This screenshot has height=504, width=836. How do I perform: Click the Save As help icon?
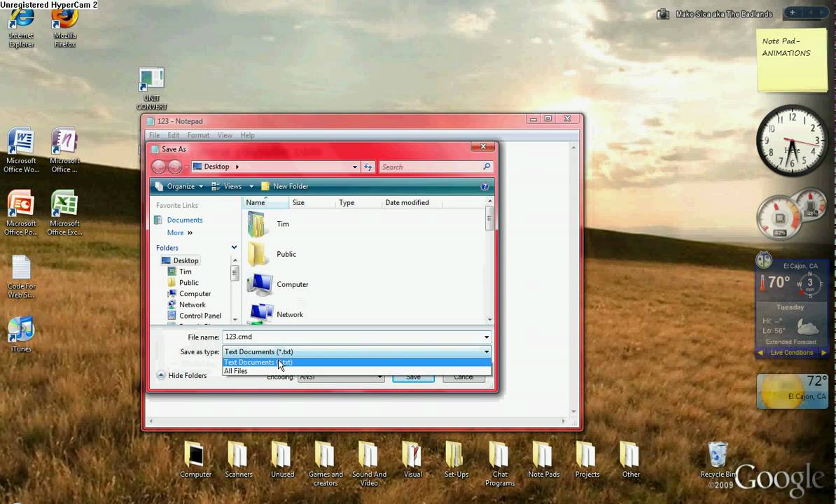pos(485,187)
